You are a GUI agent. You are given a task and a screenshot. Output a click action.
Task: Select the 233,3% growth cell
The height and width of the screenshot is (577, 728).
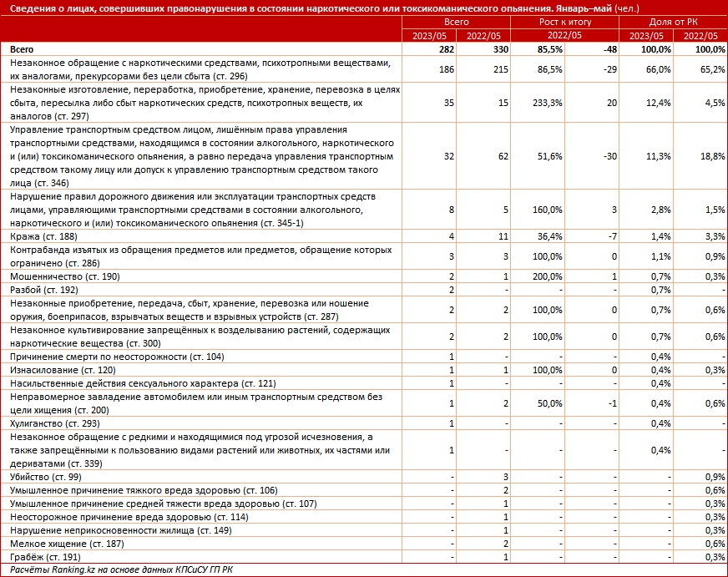[x=548, y=103]
